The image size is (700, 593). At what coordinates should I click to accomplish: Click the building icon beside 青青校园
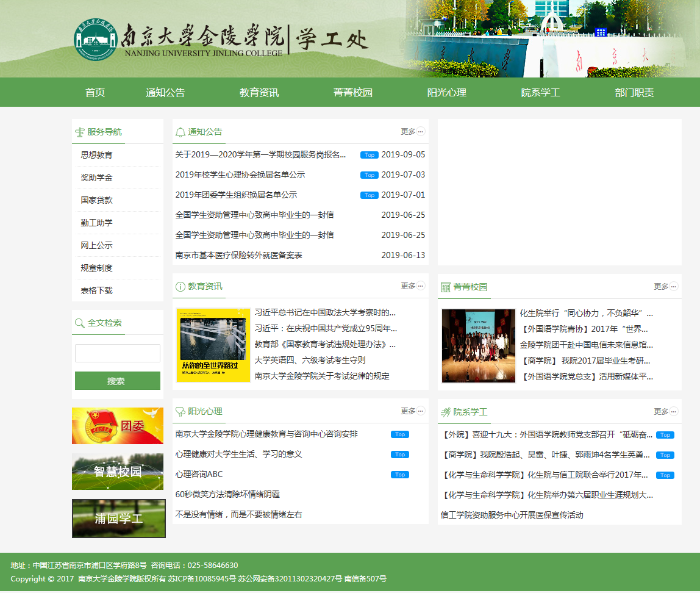tap(445, 287)
